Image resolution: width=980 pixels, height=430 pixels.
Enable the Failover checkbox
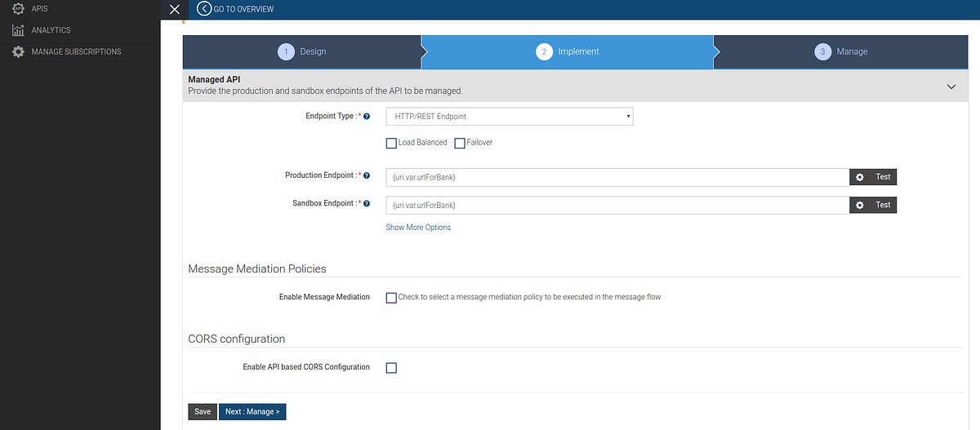(460, 143)
